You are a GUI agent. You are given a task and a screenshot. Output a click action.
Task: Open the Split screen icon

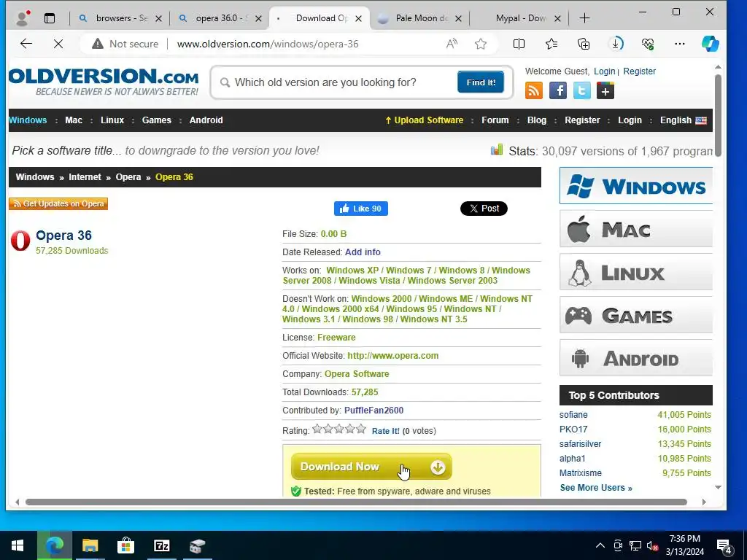point(519,44)
